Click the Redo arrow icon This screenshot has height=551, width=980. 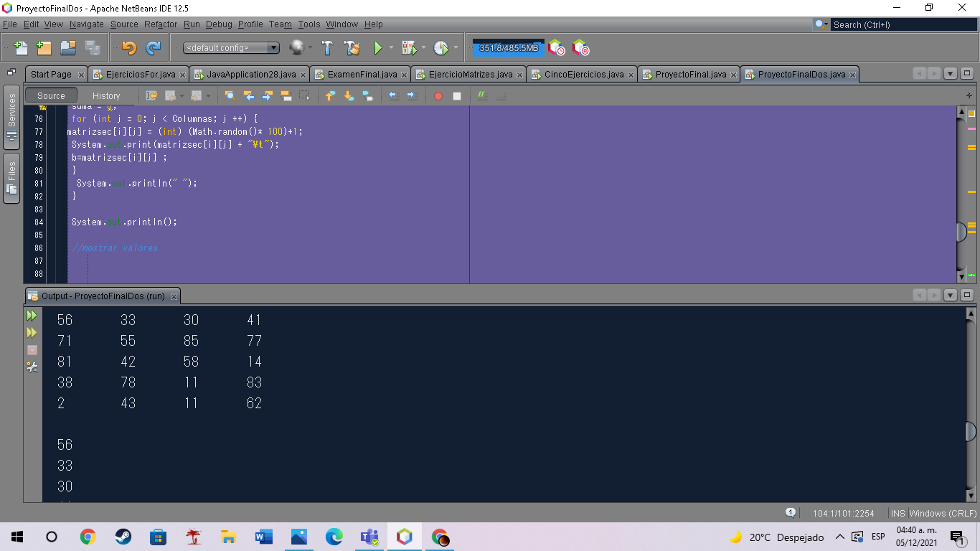(153, 48)
